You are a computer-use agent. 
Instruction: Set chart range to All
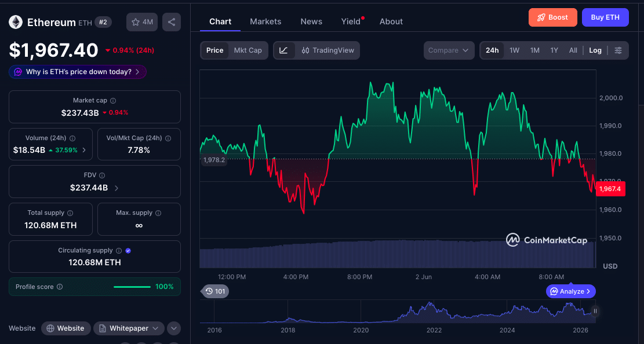pos(573,50)
